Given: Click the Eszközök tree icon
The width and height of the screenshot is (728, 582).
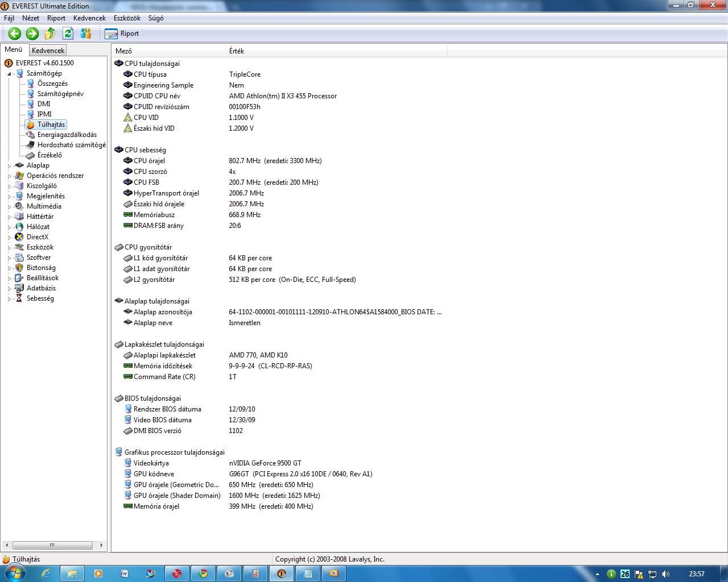Looking at the screenshot, I should point(19,247).
